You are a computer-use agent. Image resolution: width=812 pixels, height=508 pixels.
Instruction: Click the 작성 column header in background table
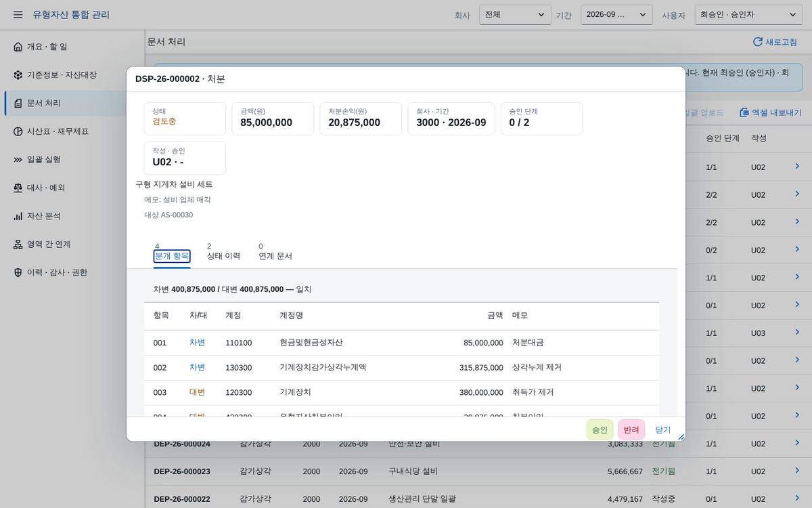[x=759, y=138]
